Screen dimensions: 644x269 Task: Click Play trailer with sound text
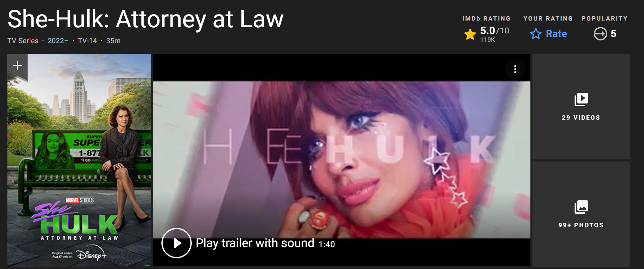coord(255,243)
